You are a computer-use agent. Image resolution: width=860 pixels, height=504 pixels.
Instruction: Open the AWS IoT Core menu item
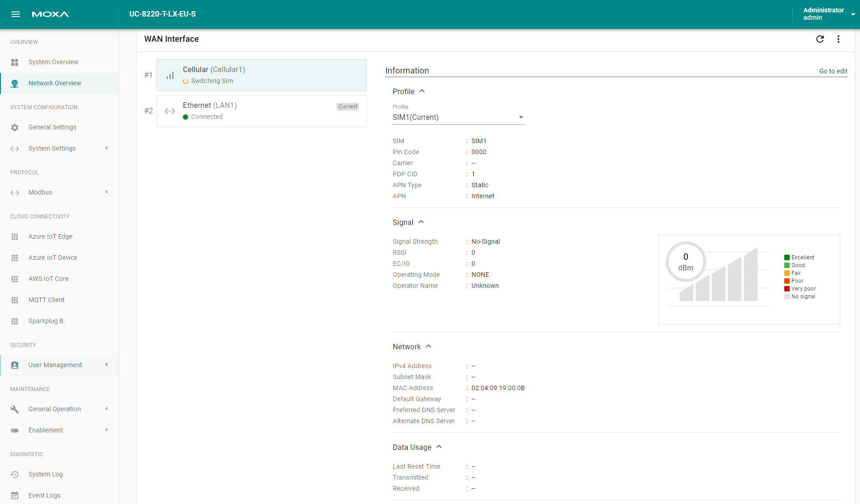(x=59, y=279)
